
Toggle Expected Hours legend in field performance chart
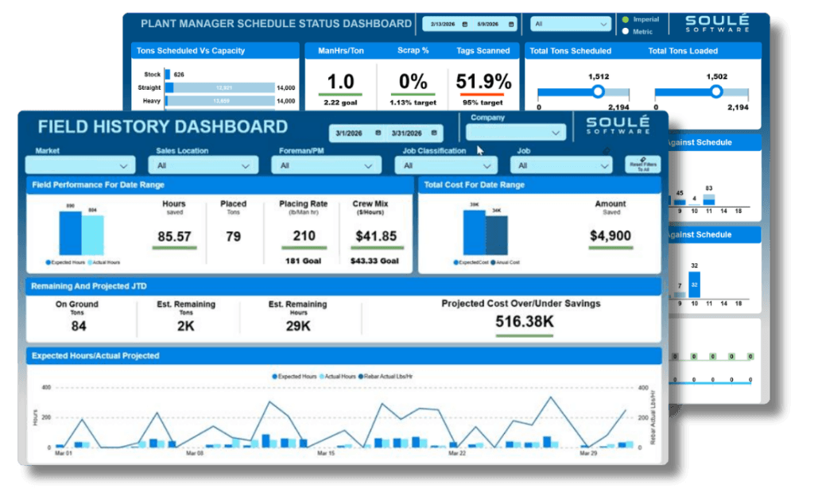[65, 262]
